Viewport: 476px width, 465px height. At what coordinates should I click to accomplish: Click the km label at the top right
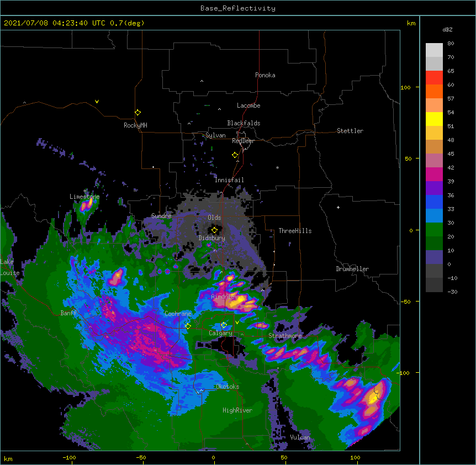tap(411, 23)
